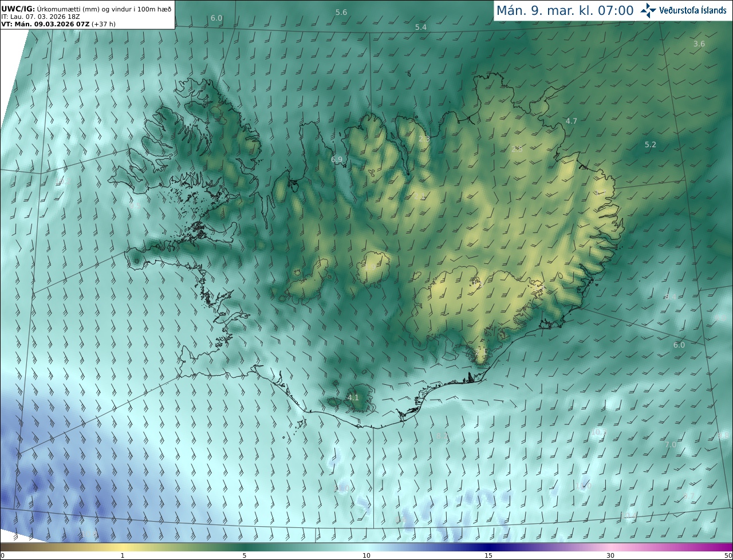733x560 pixels.
Task: Click the 'UWC/IG: Úrkomumætti (mm)' title line
Action: [x=86, y=9]
